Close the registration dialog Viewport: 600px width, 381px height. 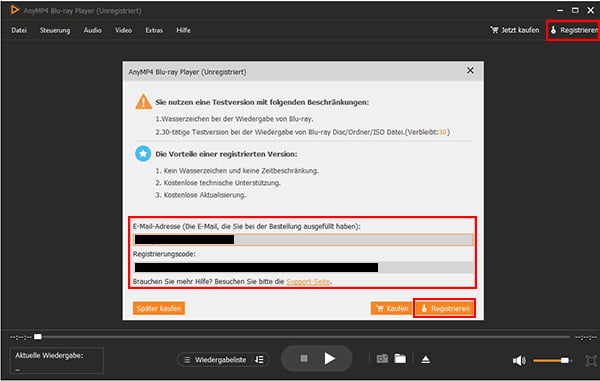pos(470,70)
